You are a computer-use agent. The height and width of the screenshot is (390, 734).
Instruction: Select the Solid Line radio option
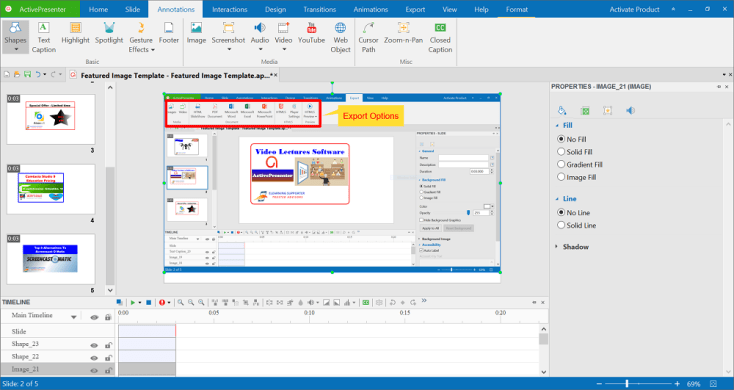(x=561, y=225)
